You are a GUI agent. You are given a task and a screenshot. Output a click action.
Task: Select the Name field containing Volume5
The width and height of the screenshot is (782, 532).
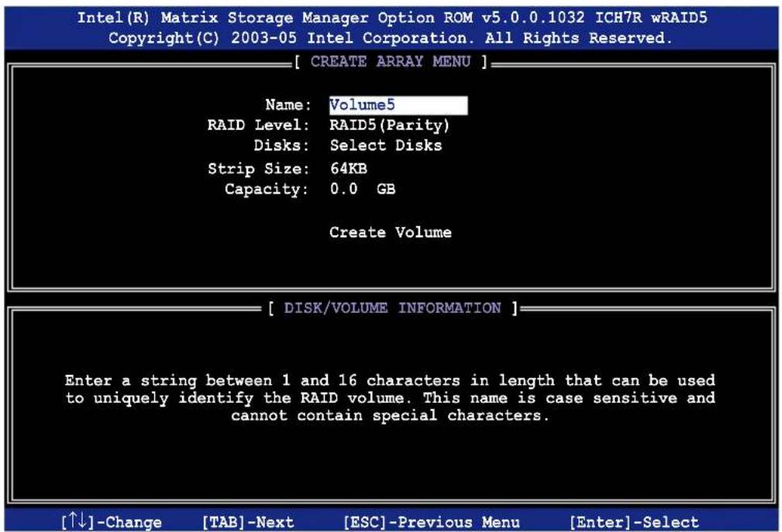[x=398, y=105]
